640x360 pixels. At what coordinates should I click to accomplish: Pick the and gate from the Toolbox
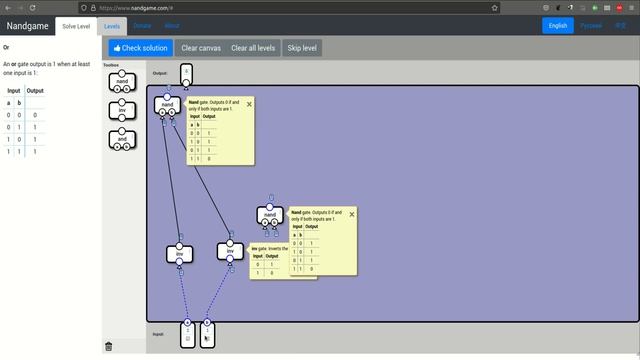tap(122, 139)
